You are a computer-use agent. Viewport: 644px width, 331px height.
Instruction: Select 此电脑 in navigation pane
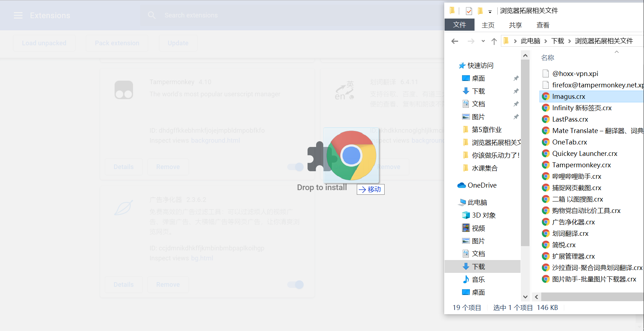coord(477,203)
